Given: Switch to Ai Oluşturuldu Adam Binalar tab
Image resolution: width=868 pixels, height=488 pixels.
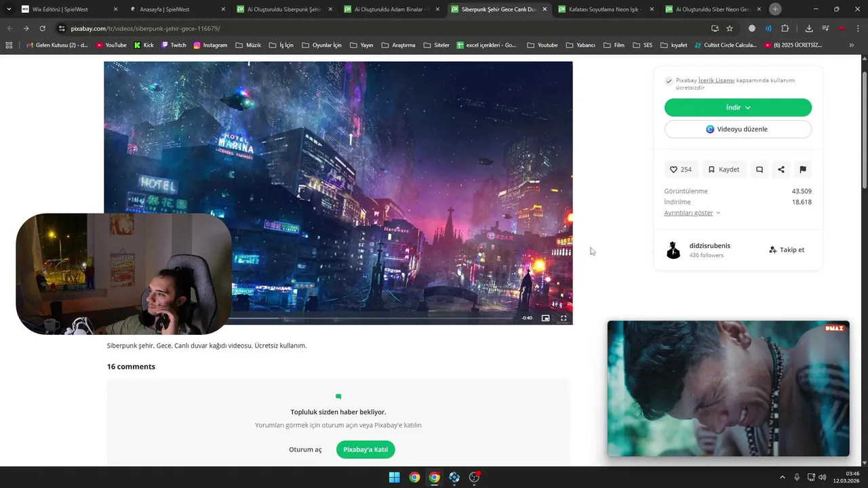Looking at the screenshot, I should point(391,9).
